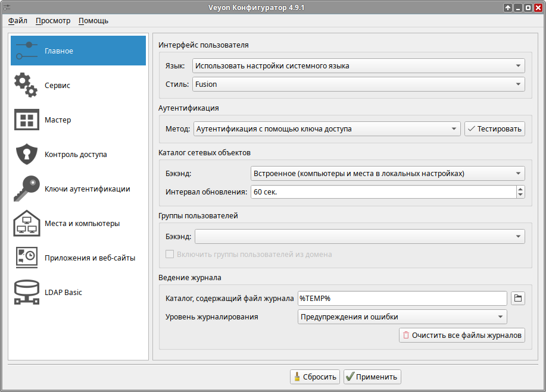This screenshot has width=546, height=392.
Task: Click Очистить все файлы журналов button
Action: coord(462,335)
